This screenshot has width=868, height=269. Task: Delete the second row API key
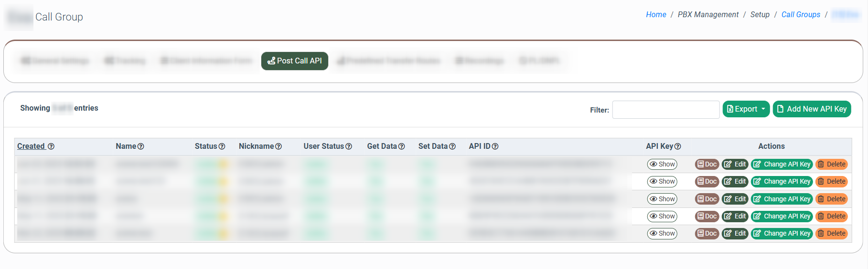[831, 181]
